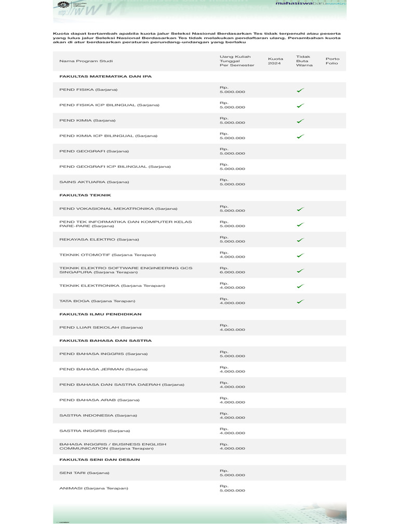Click the Tidak Buta Warna column header
Image resolution: width=399 pixels, height=532 pixels.
pos(302,61)
